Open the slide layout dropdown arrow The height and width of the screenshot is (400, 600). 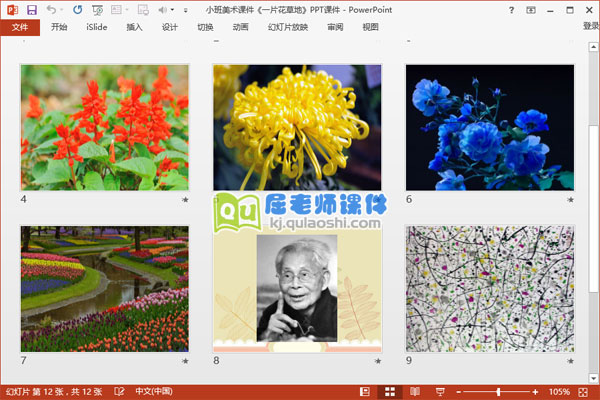tap(127, 10)
